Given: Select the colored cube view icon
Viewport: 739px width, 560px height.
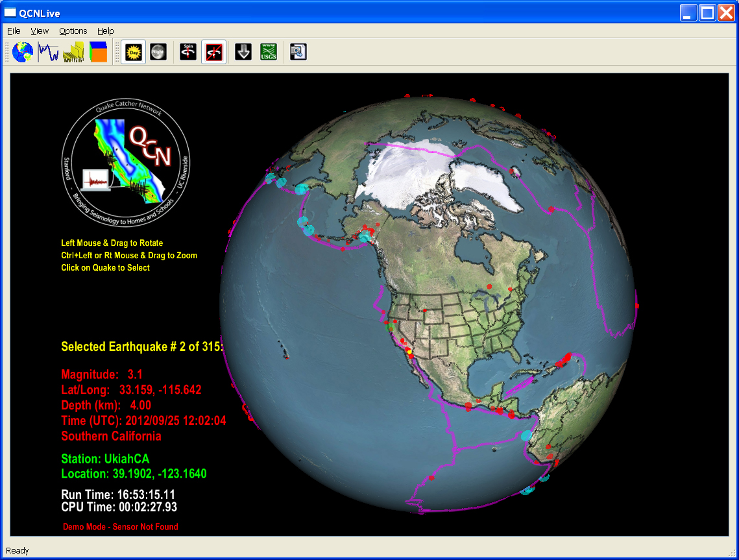Looking at the screenshot, I should coord(99,52).
